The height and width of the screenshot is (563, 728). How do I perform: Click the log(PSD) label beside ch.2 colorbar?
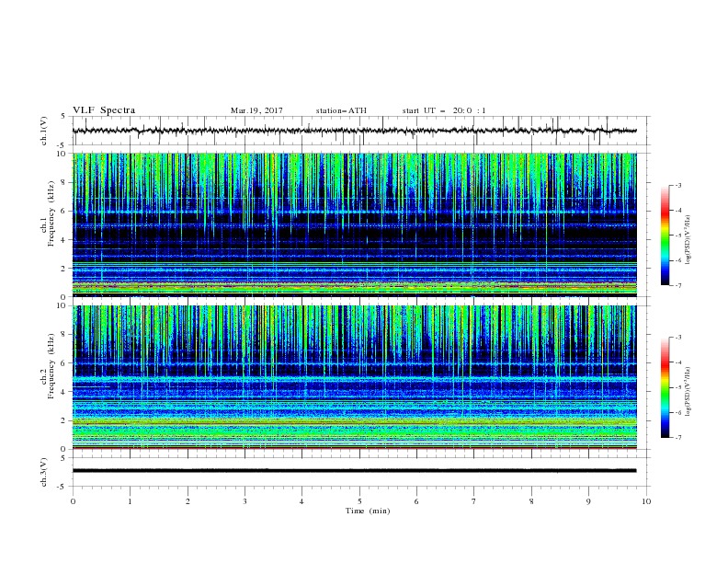coord(688,392)
